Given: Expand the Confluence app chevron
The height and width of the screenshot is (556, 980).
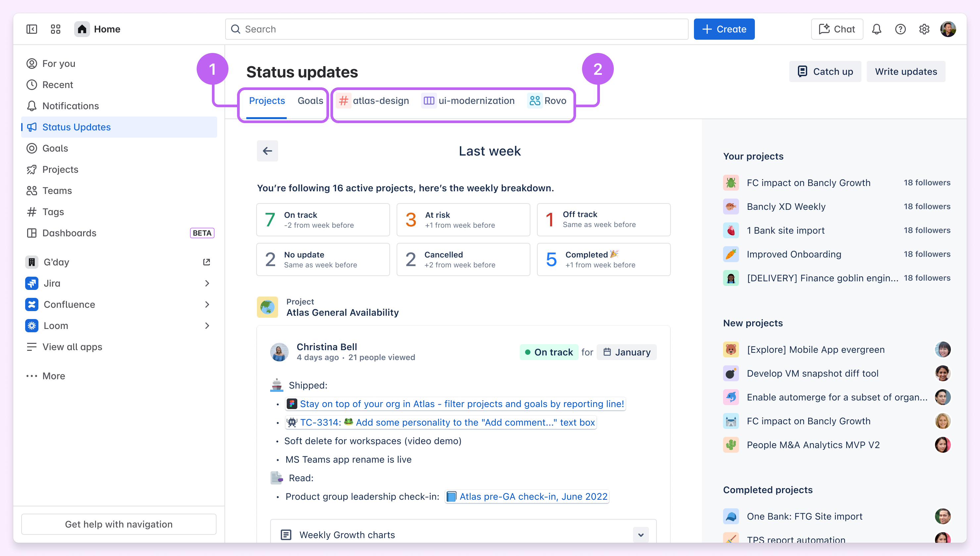Looking at the screenshot, I should point(207,304).
